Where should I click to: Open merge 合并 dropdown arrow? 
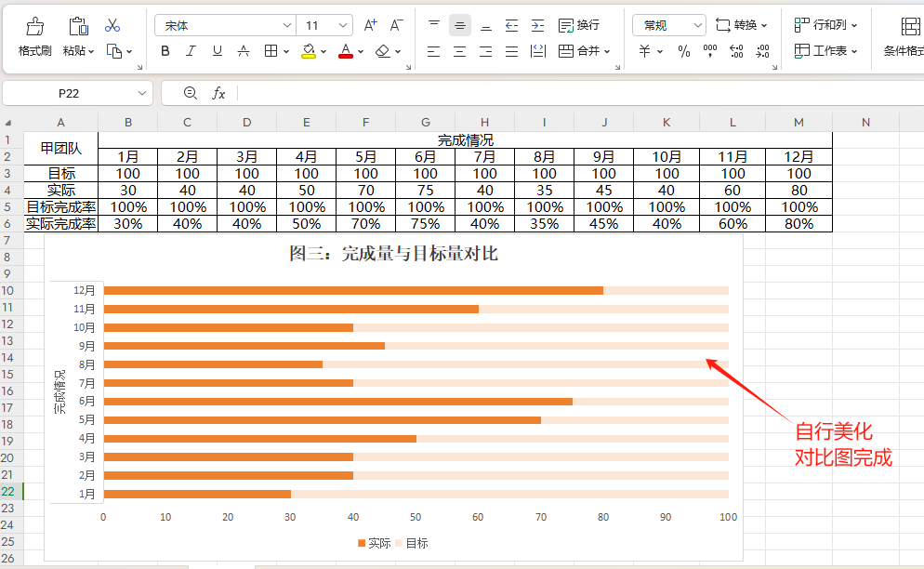point(607,52)
